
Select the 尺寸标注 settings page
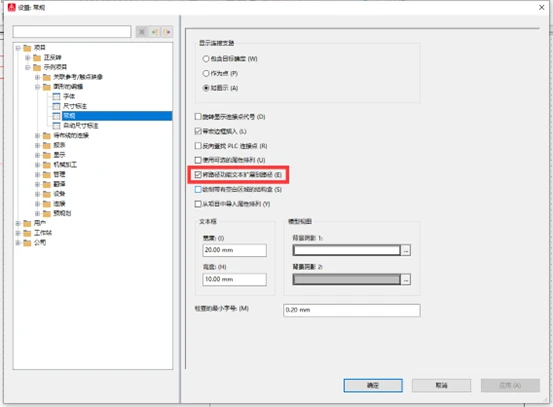pos(75,106)
